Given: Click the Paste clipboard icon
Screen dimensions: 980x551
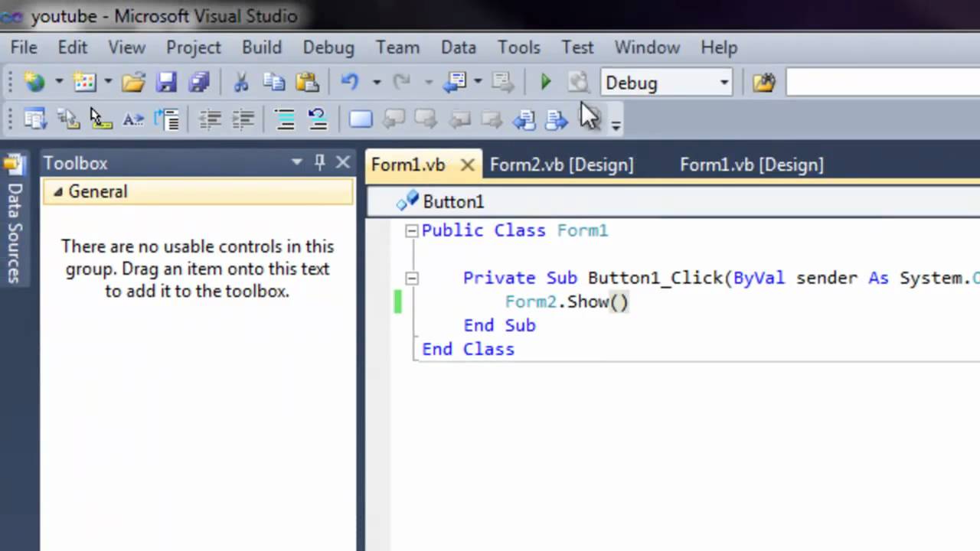Looking at the screenshot, I should click(x=307, y=82).
